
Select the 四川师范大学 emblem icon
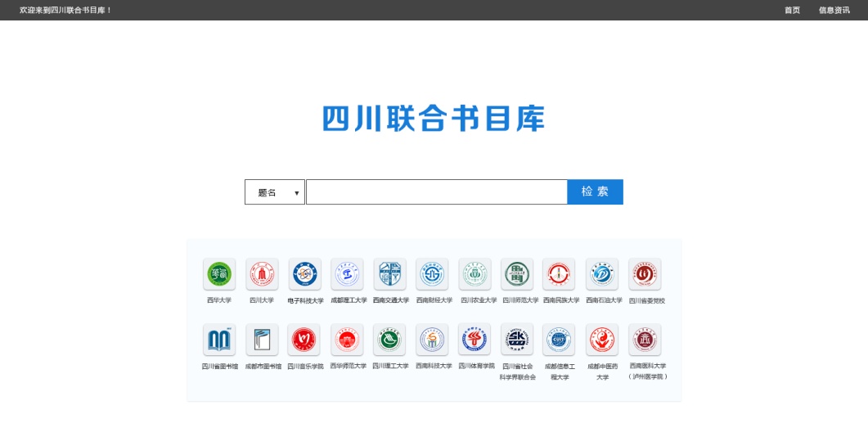pyautogui.click(x=517, y=274)
